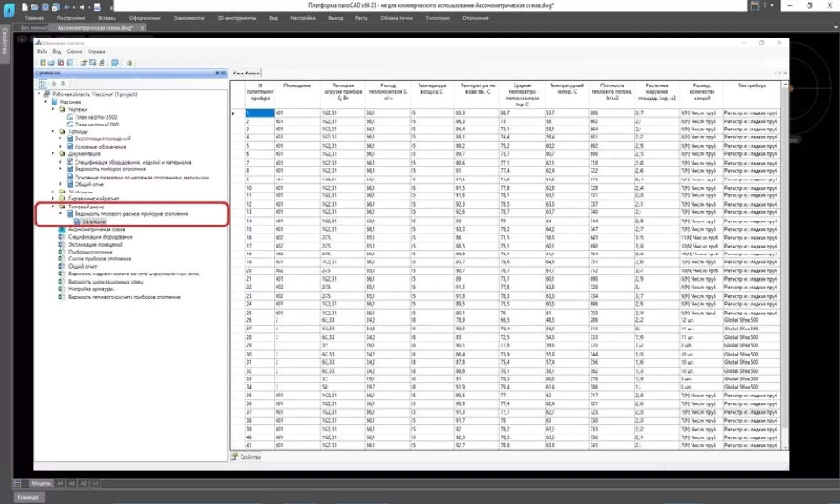Open the Справка menu
Viewport: 840px width, 504px height.
coord(96,52)
